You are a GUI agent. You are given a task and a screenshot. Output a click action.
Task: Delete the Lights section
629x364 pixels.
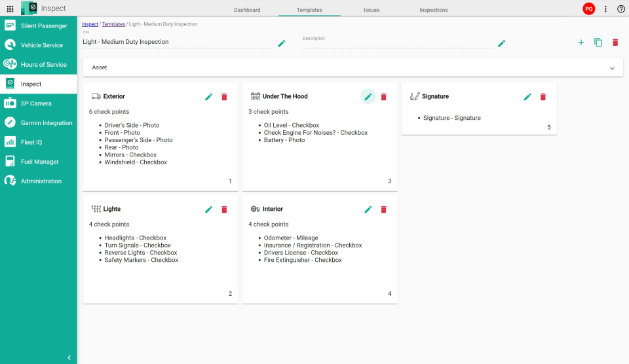coord(224,209)
